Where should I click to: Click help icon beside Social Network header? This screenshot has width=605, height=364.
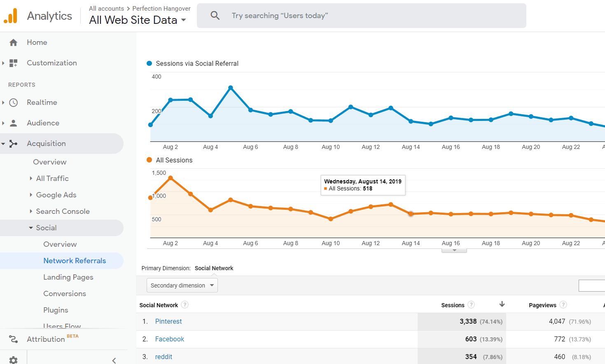point(185,305)
